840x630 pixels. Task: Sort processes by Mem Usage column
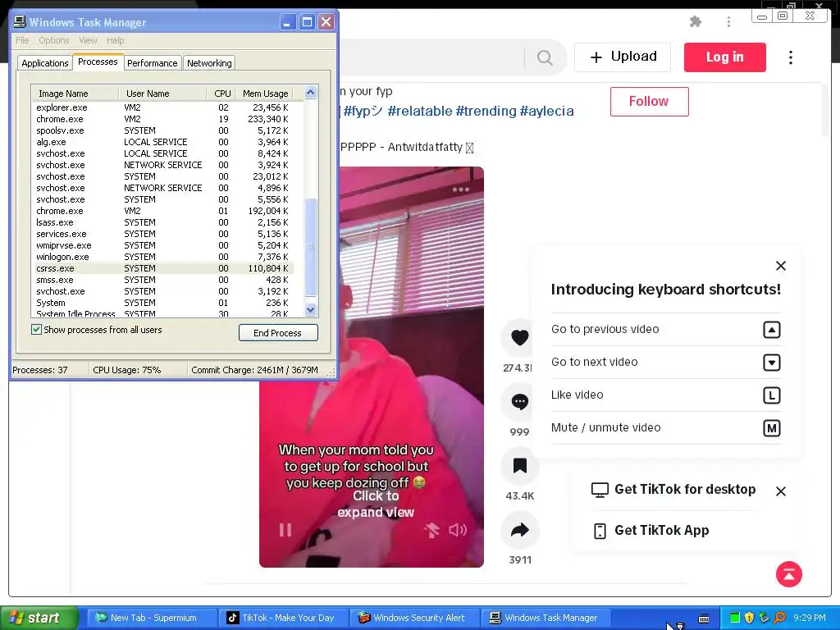[265, 94]
